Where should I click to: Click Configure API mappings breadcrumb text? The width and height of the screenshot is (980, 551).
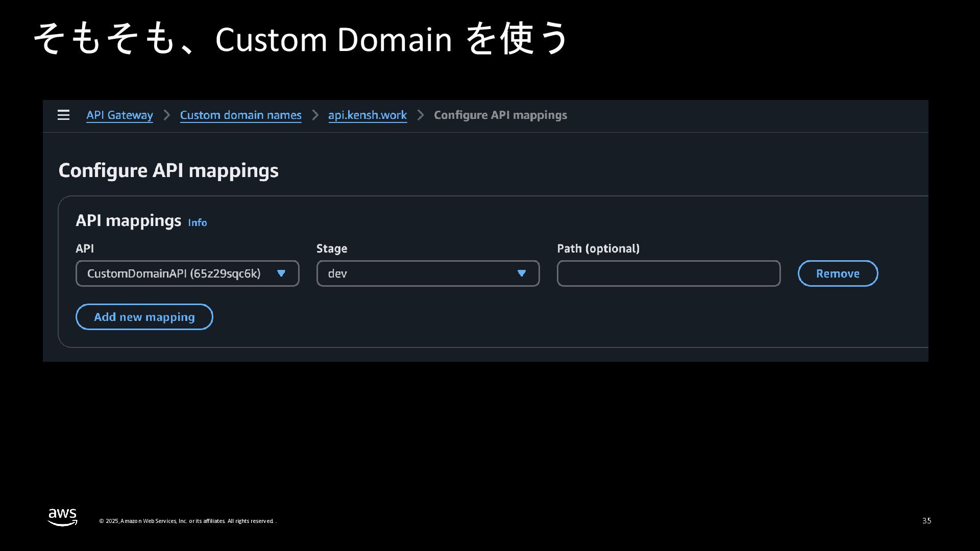click(500, 115)
